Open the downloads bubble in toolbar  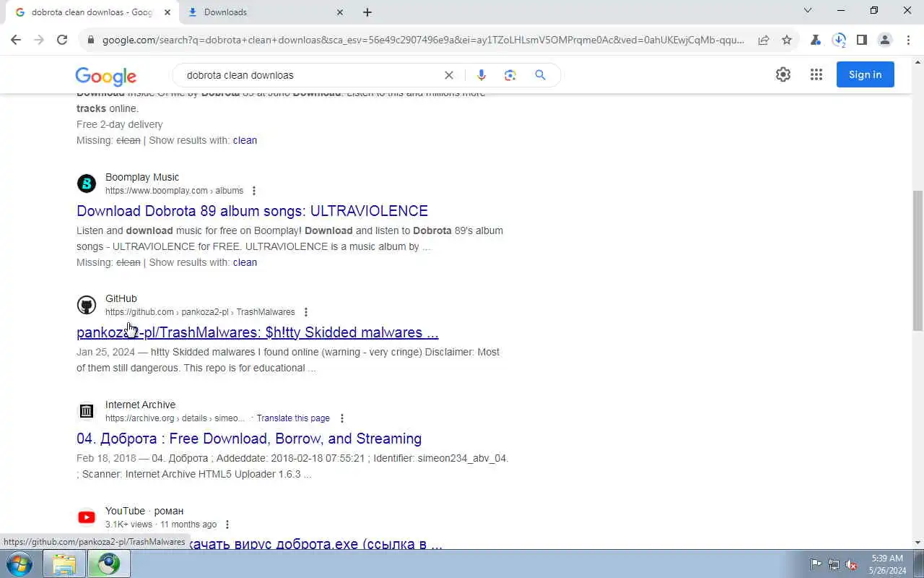pos(839,40)
